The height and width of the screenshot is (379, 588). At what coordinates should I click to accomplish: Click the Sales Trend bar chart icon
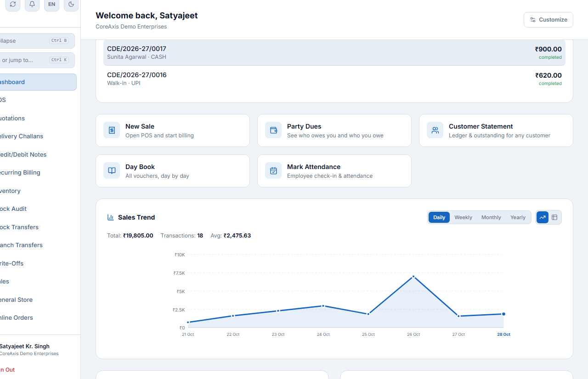tap(111, 217)
